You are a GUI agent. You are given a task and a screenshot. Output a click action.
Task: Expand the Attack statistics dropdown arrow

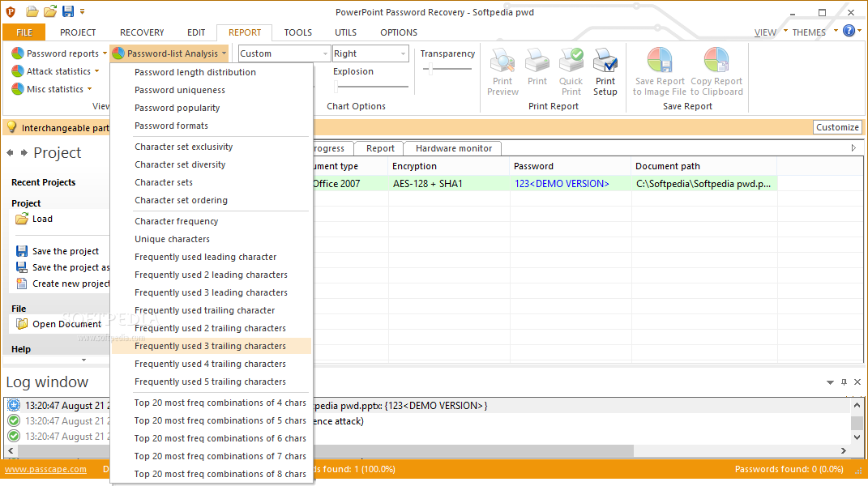97,70
